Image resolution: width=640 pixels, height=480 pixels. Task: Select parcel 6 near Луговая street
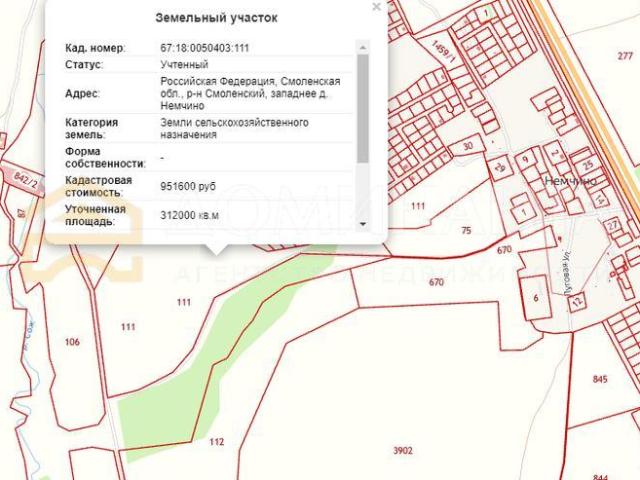coord(536,298)
